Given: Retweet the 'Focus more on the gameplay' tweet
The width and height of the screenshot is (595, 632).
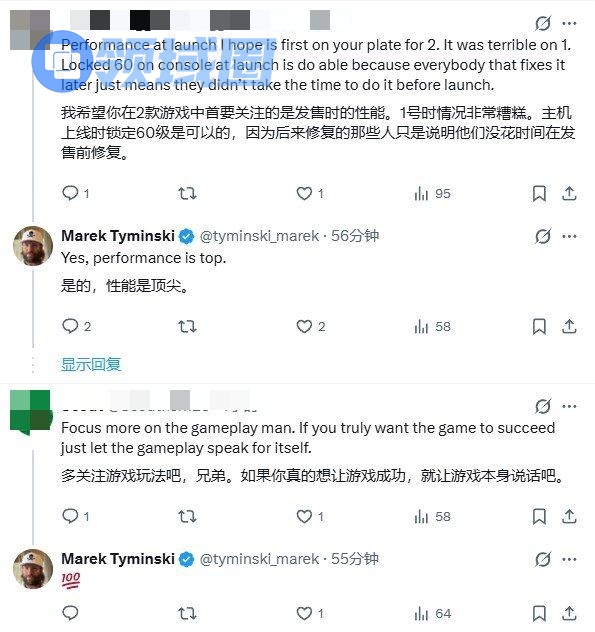Looking at the screenshot, I should pyautogui.click(x=187, y=516).
